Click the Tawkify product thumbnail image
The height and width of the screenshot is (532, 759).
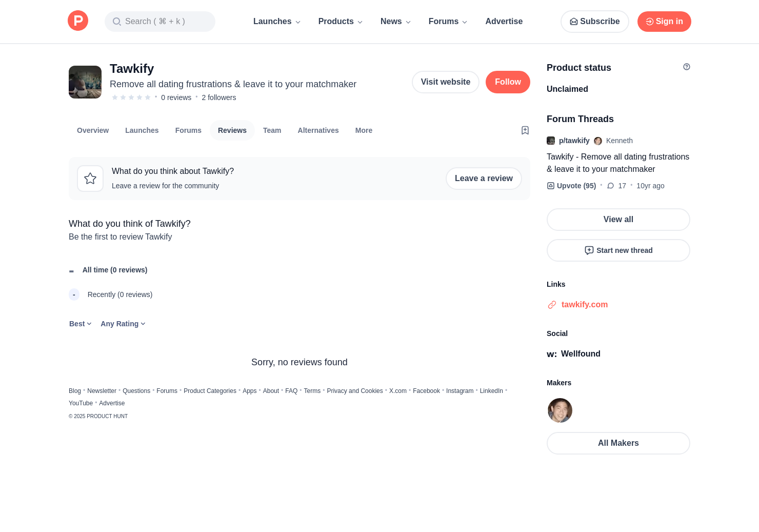[85, 82]
